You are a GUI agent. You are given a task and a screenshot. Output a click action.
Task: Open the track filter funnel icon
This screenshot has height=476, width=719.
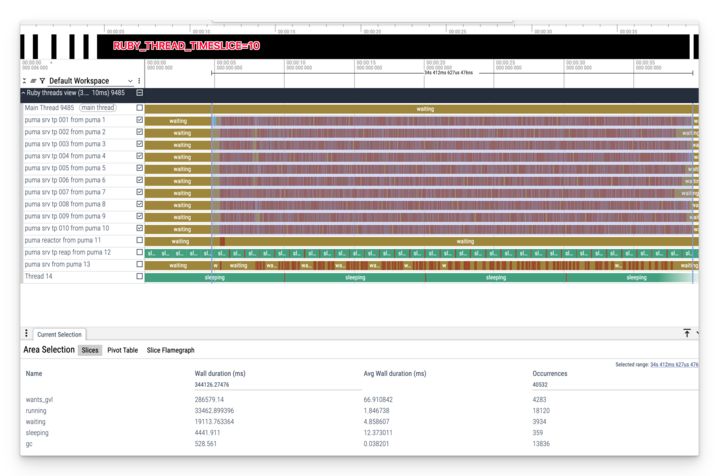pos(42,81)
